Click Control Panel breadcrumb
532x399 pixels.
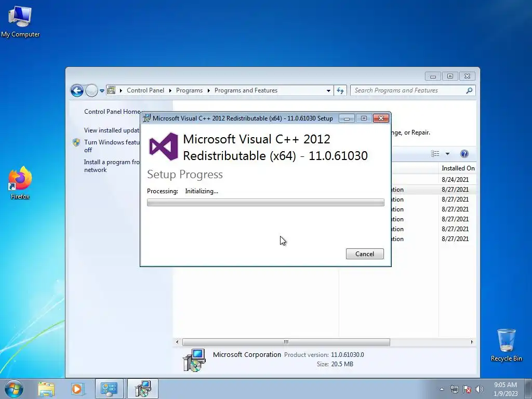[145, 90]
